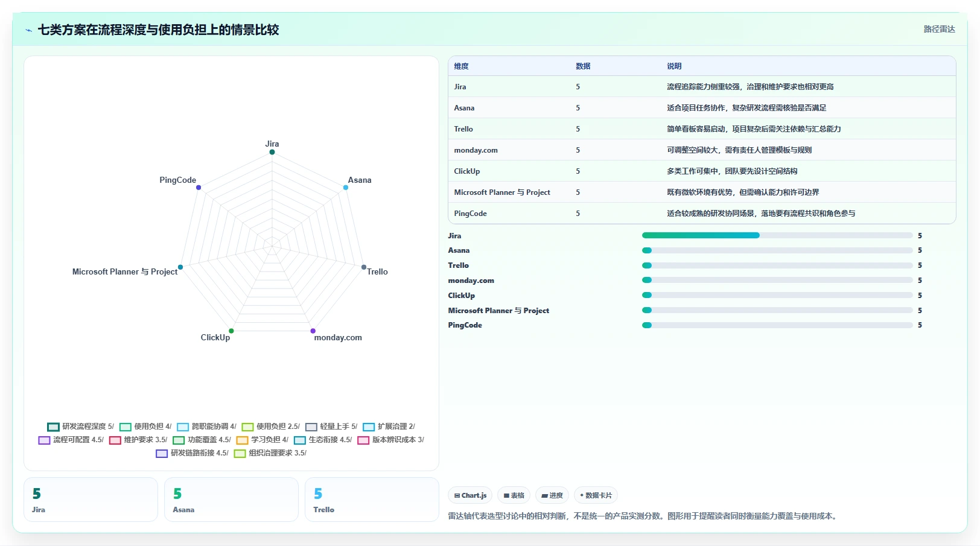The width and height of the screenshot is (980, 546).
Task: Click the Microsoft Planner 与 Project radar point
Action: pos(180,267)
